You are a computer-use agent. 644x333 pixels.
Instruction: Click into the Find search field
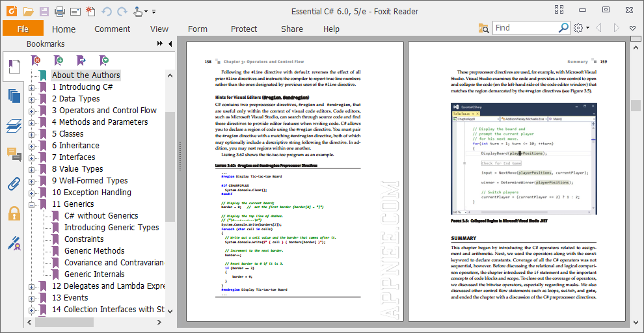tap(526, 28)
